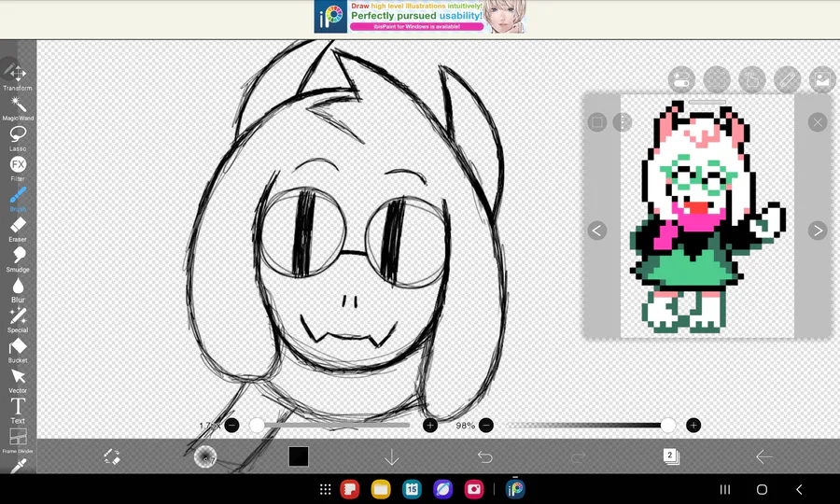This screenshot has width=840, height=504.
Task: Tap the blank round button above reference
Action: pyautogui.click(x=717, y=80)
